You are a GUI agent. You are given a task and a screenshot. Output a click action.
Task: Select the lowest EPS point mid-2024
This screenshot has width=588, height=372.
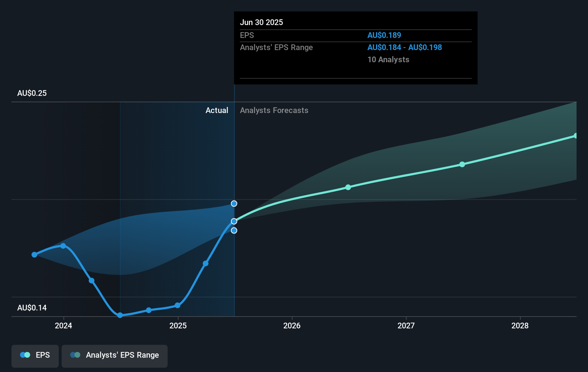pos(120,315)
